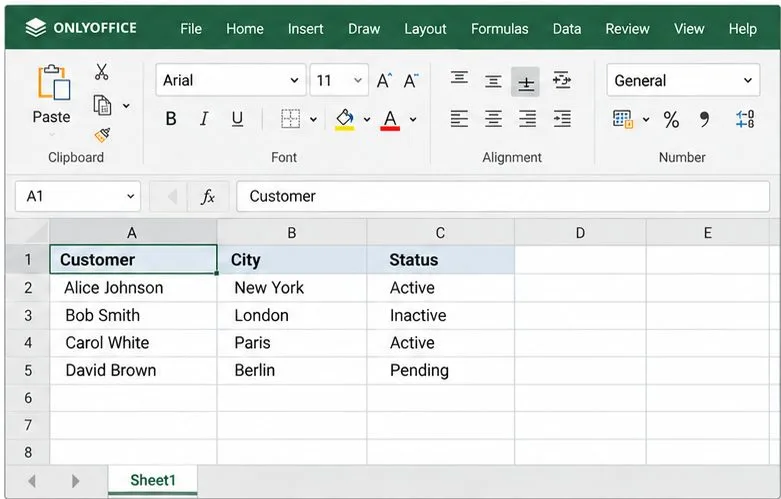Expand the borders dropdown arrow
The image size is (781, 499).
point(313,120)
